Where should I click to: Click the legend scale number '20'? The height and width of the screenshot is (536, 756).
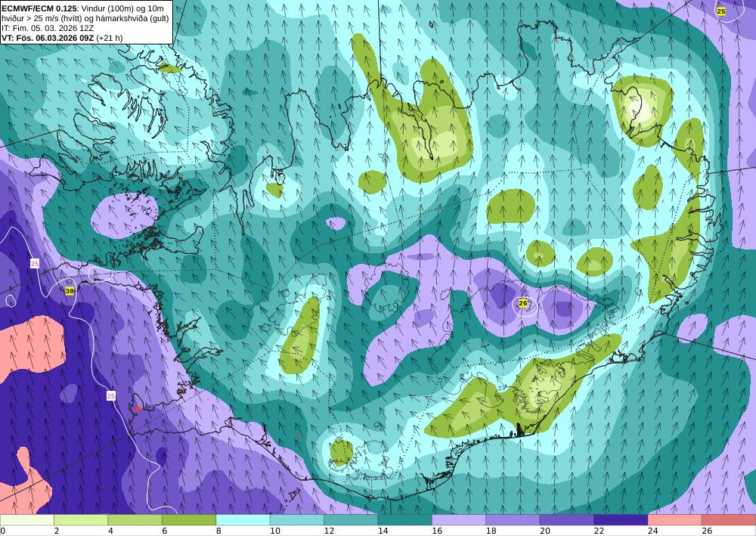click(x=545, y=531)
